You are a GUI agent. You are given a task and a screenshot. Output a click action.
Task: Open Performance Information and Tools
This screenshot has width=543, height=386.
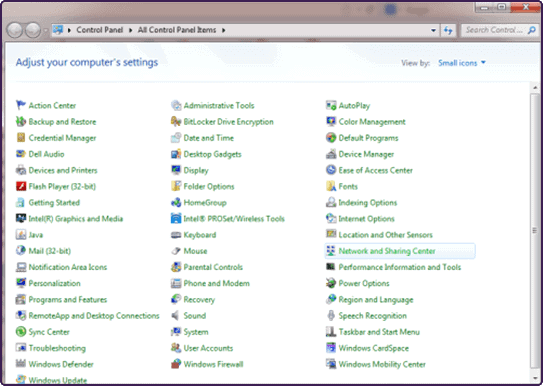[x=400, y=267]
